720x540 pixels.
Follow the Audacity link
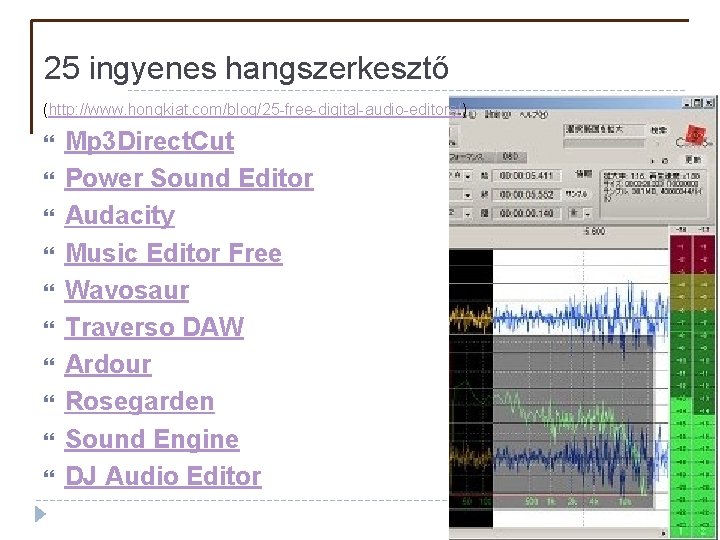120,215
